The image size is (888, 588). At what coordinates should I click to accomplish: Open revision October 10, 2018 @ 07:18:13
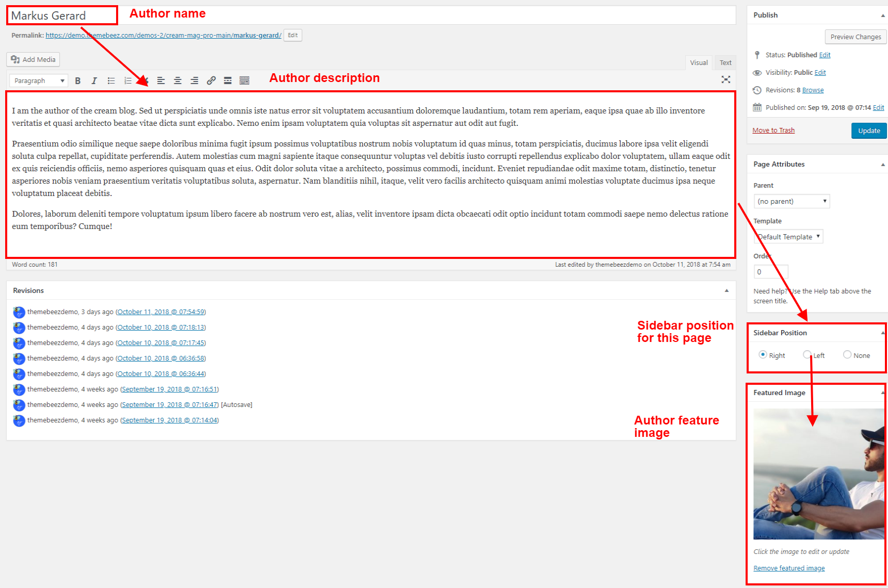click(x=161, y=328)
